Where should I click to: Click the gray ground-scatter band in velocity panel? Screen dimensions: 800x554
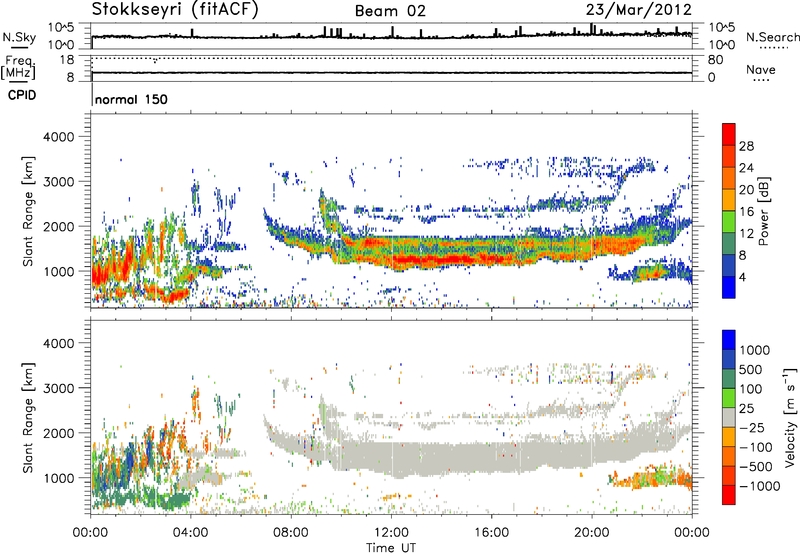click(x=459, y=457)
